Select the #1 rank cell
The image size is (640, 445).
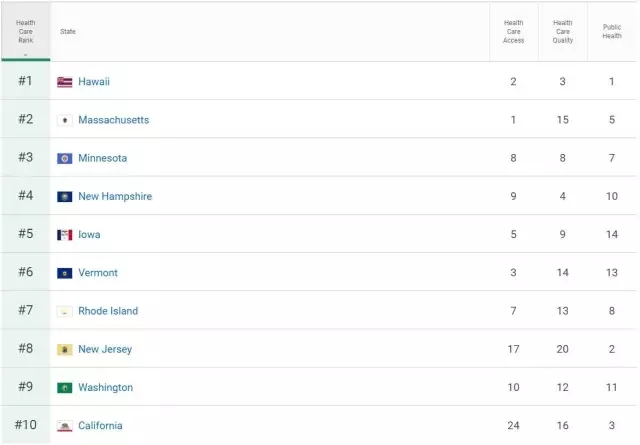25,82
